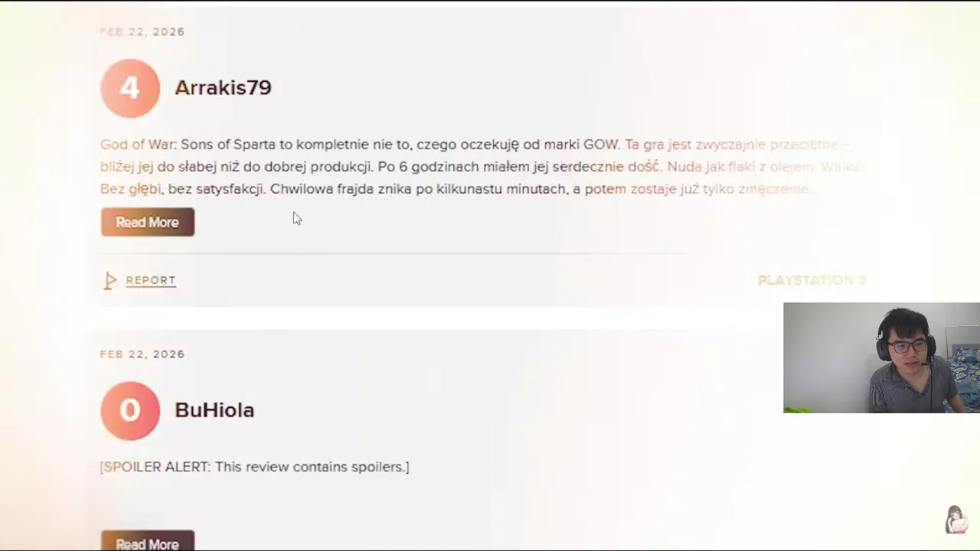Click the green object in webcam corner
Screen dimensions: 980x551
796,409
